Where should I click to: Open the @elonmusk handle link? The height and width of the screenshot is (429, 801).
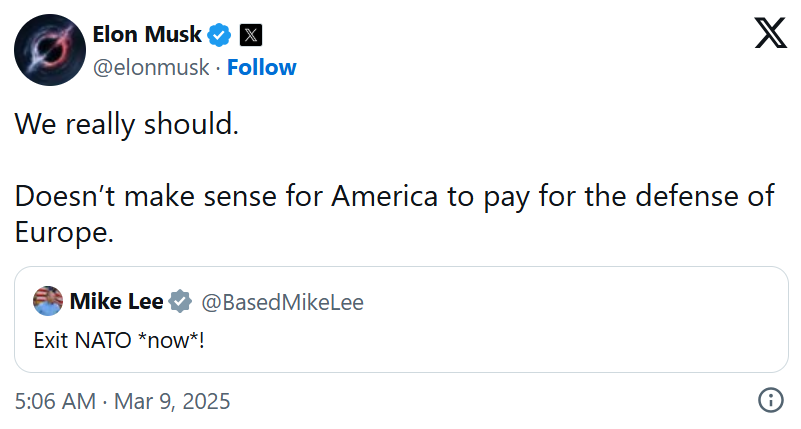(151, 67)
